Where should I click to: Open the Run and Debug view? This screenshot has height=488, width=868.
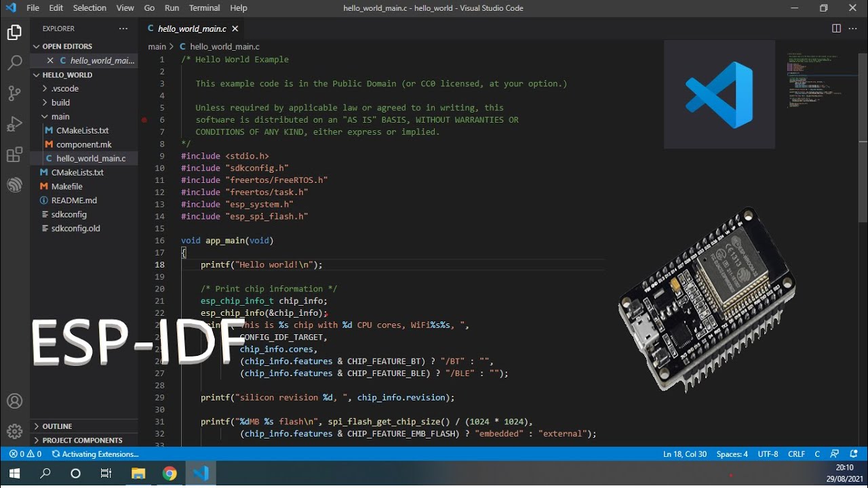point(14,124)
